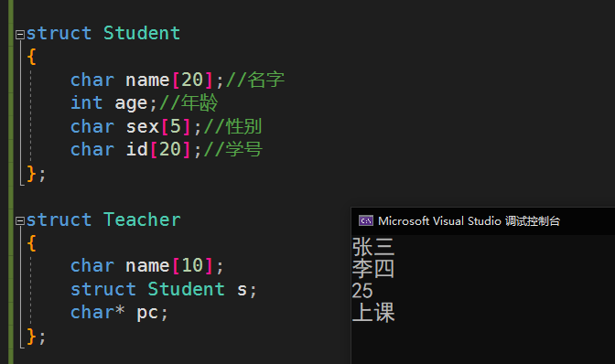Click the Teacher type name in struct definition
The width and height of the screenshot is (615, 364).
tap(142, 219)
